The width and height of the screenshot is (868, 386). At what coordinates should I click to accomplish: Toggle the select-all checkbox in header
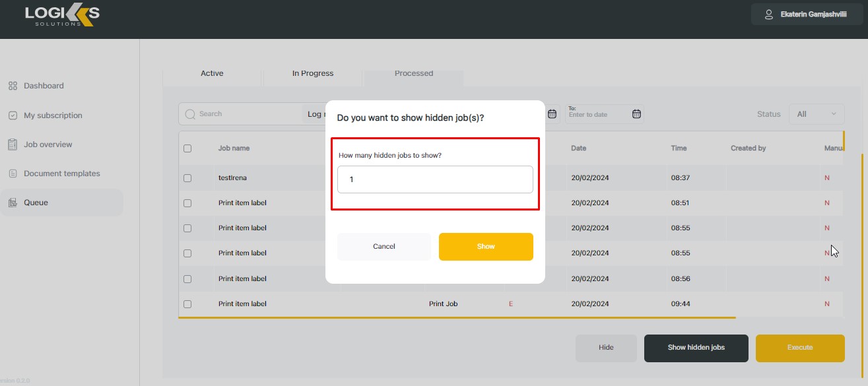pos(187,148)
